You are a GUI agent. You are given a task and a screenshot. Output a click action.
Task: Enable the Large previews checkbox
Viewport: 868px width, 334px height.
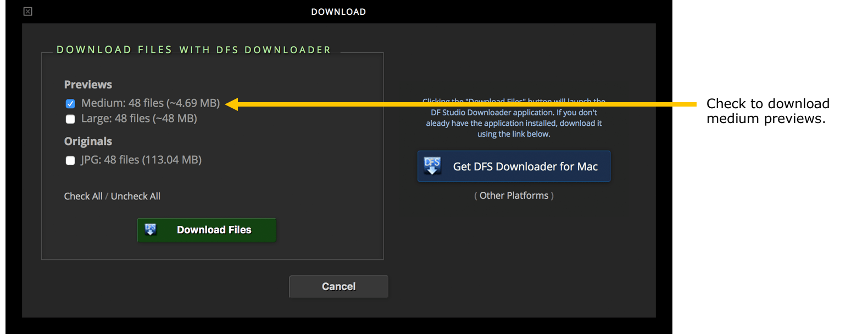[70, 119]
